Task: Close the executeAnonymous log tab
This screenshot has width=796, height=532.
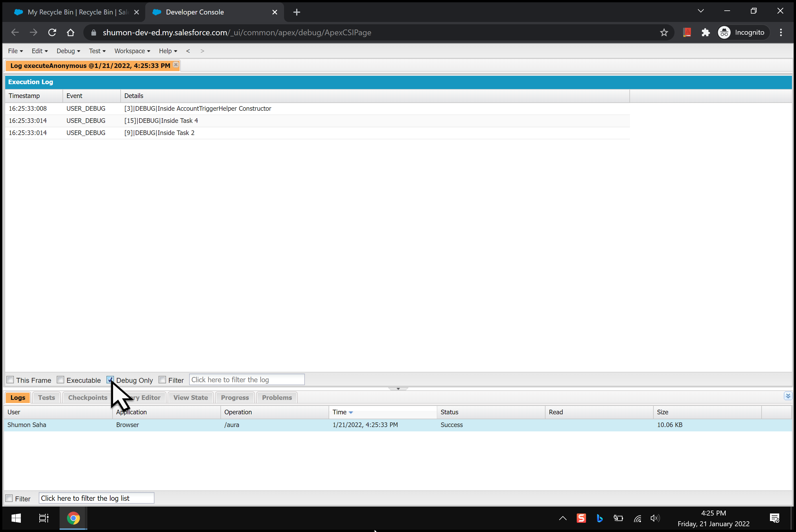Action: point(176,64)
